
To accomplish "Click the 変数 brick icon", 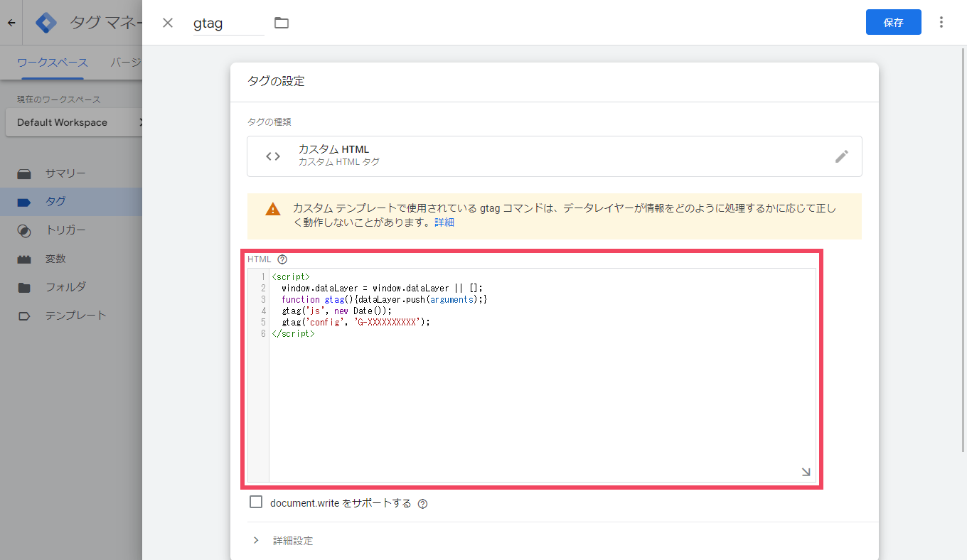I will pyautogui.click(x=24, y=259).
